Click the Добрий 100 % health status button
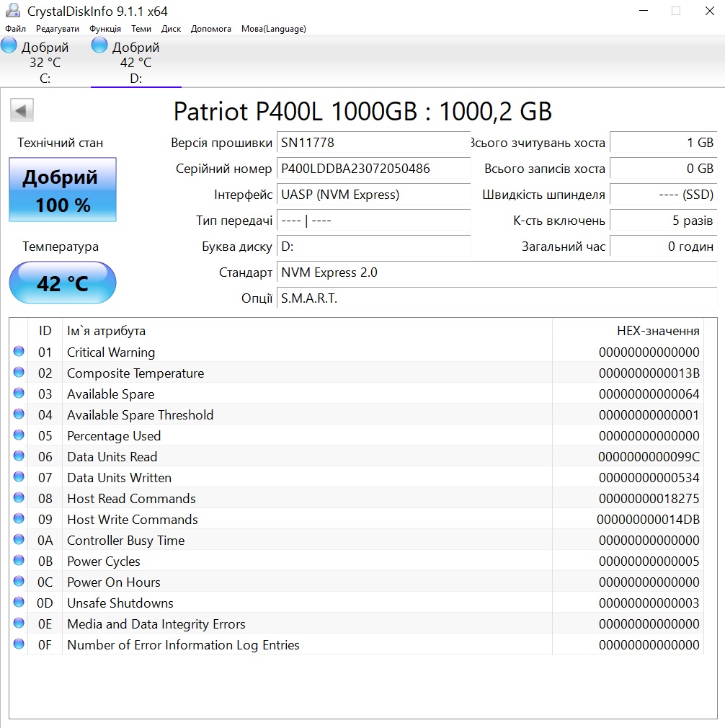Viewport: 725px width, 728px height. pyautogui.click(x=63, y=190)
